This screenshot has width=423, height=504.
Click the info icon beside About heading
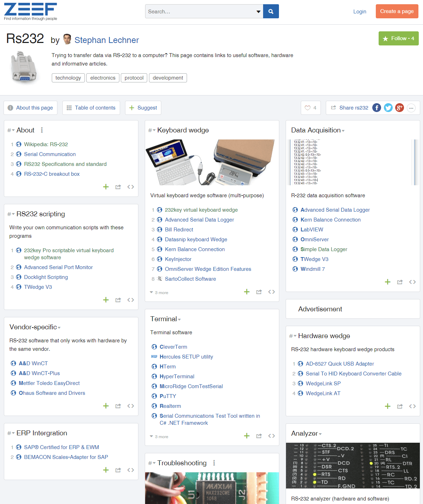click(x=42, y=130)
